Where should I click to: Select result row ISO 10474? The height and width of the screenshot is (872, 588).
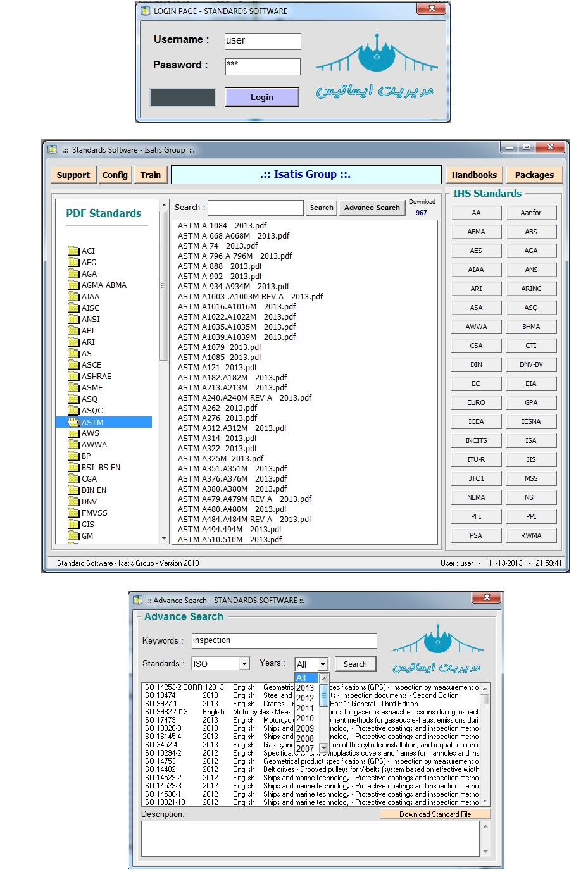pyautogui.click(x=310, y=695)
